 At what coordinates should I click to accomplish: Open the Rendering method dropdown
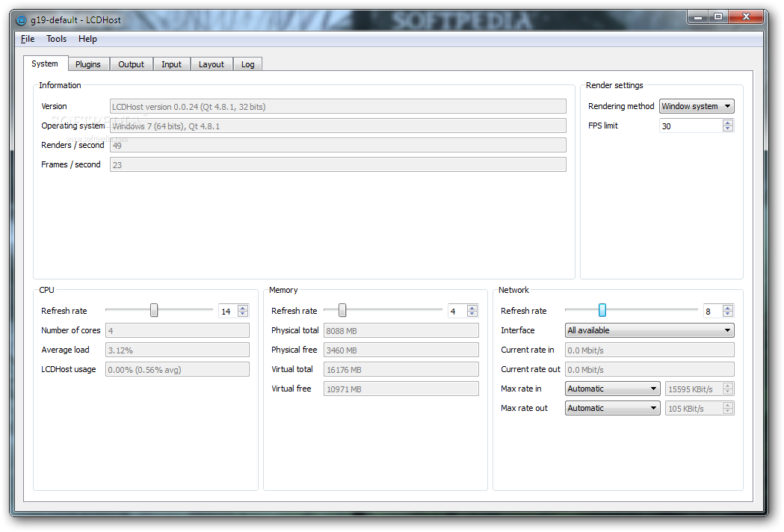(x=697, y=106)
